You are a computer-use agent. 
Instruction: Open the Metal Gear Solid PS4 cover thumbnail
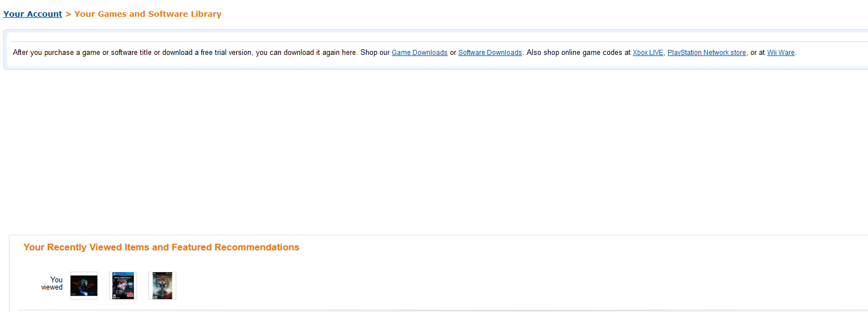tap(123, 286)
